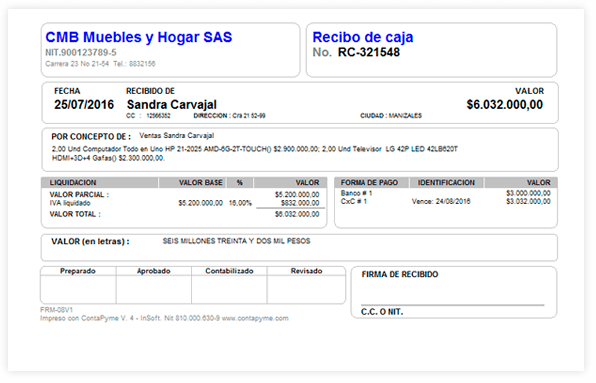Click the HDMI+3D+4 Gafas description line

[108, 158]
